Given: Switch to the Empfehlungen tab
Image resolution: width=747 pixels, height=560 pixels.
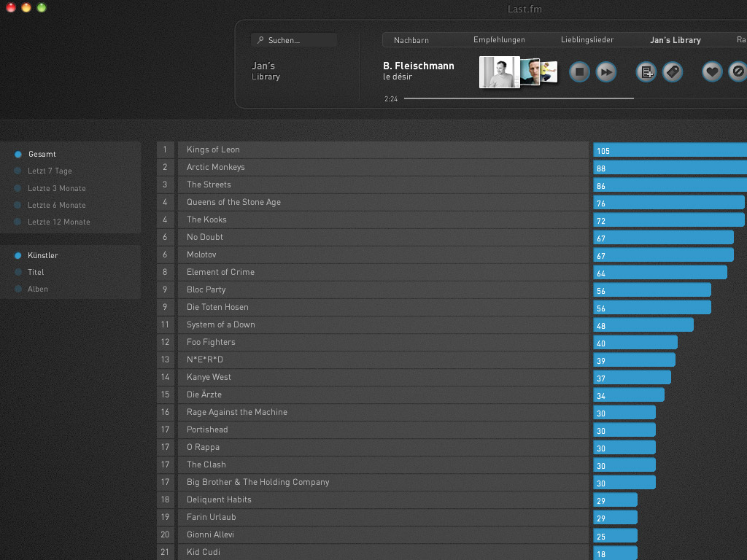Looking at the screenshot, I should pos(499,40).
